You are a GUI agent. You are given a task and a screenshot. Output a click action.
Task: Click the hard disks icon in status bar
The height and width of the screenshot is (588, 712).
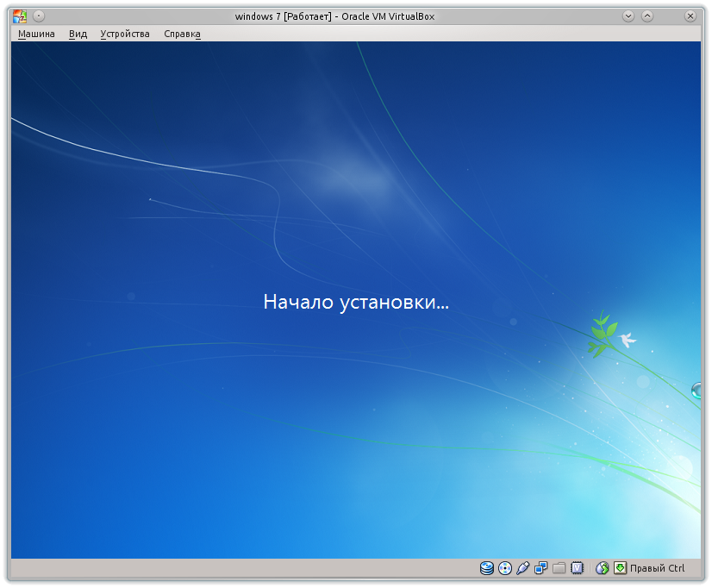[x=485, y=568]
